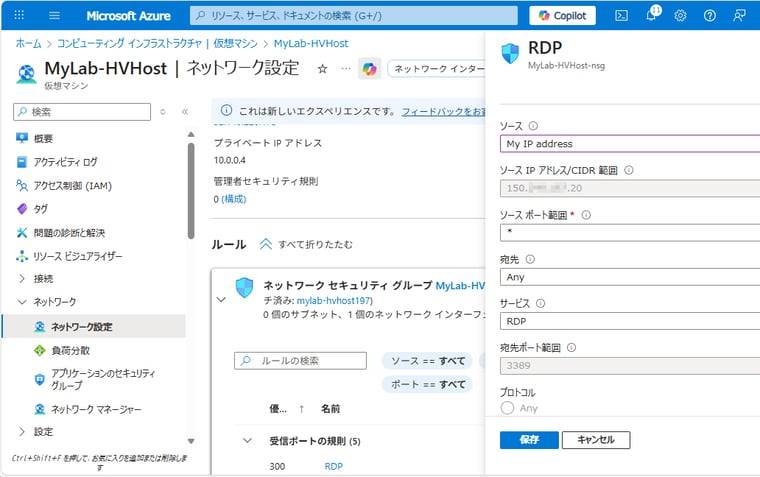Screen dimensions: 760x477
Task: Select the Any protocol radio button
Action: coord(507,408)
